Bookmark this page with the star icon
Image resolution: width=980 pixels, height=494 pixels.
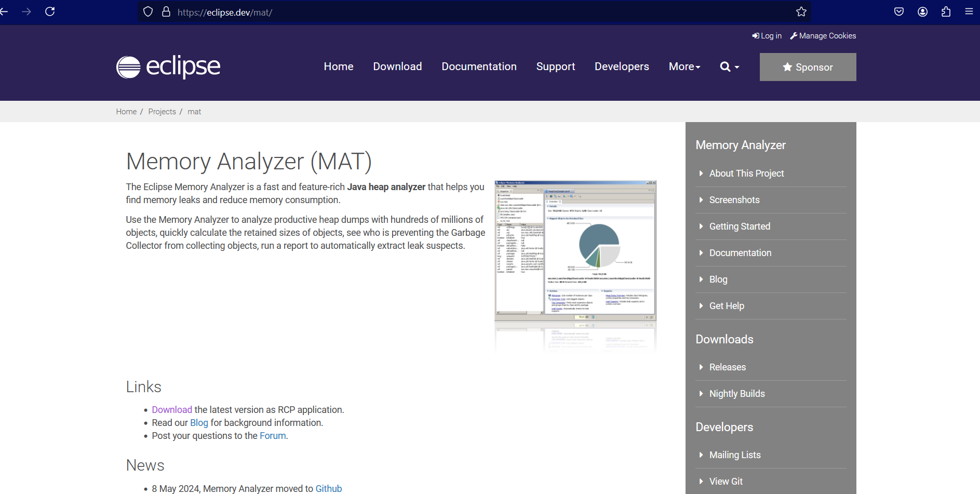click(x=801, y=11)
